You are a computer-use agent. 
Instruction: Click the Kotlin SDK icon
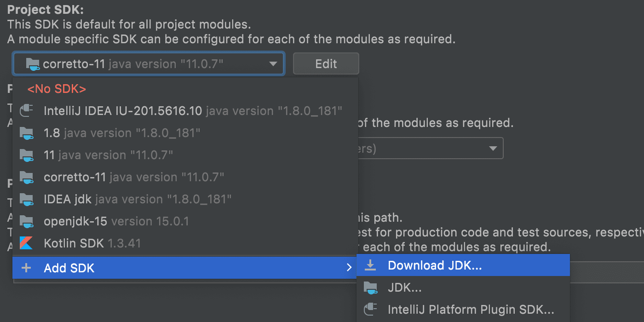pos(27,243)
